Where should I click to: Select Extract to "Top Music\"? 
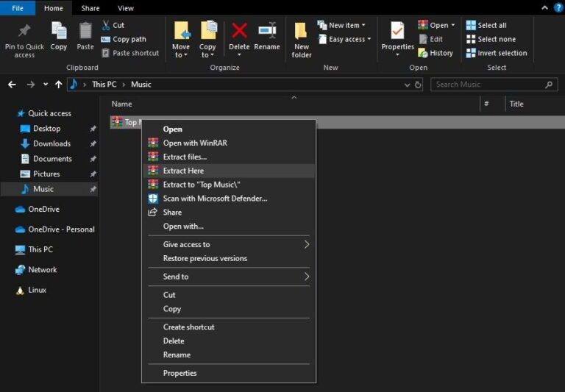229,185
